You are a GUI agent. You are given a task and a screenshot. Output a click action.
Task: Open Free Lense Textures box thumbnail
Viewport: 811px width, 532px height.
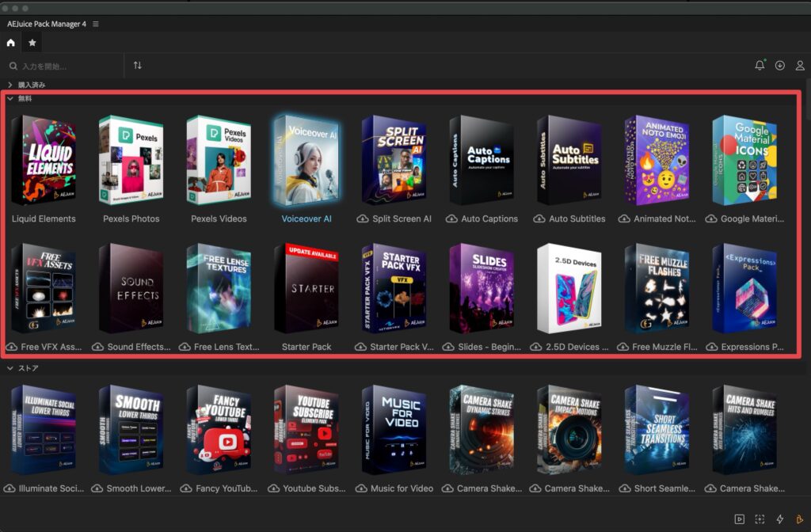point(219,288)
